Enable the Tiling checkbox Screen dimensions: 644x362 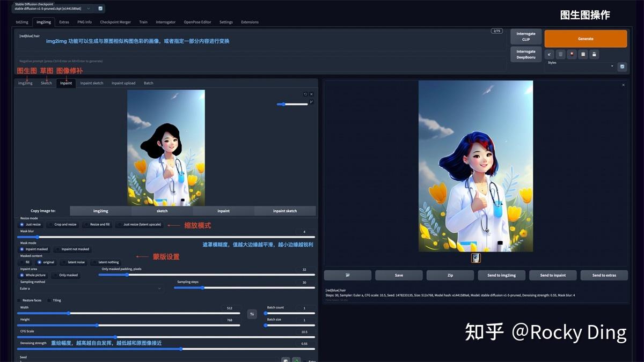tap(49, 300)
